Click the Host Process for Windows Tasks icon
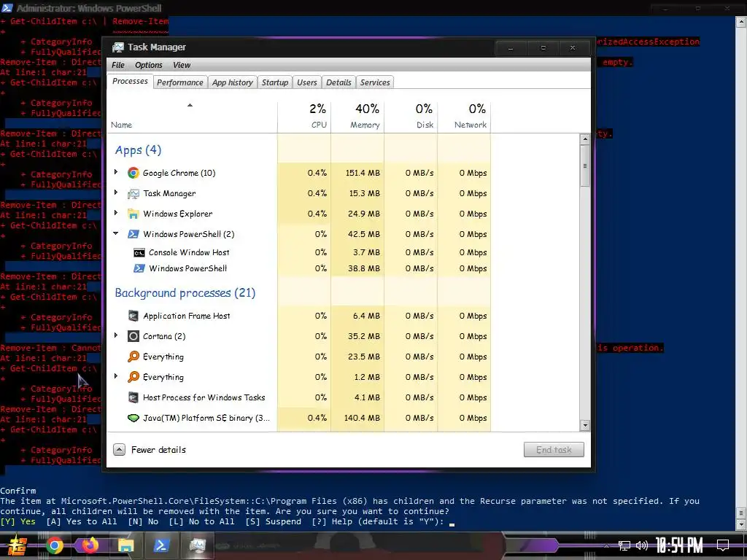747x560 pixels. coord(133,397)
